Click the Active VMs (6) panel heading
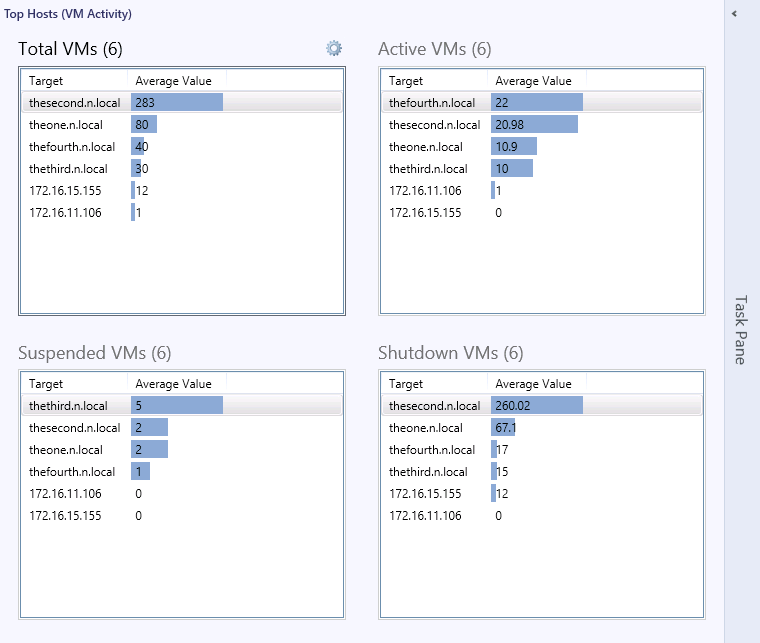760x643 pixels. (x=434, y=49)
